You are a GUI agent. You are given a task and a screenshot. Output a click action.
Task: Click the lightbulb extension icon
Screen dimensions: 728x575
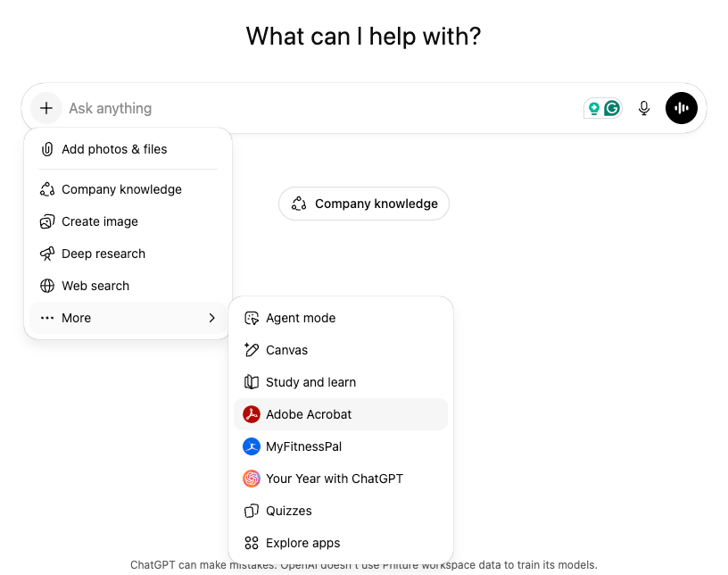(x=593, y=108)
